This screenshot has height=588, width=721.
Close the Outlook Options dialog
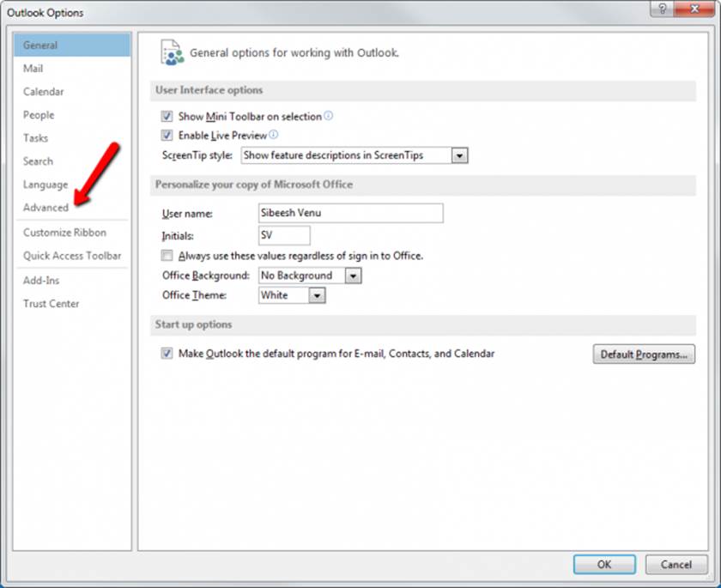click(694, 9)
